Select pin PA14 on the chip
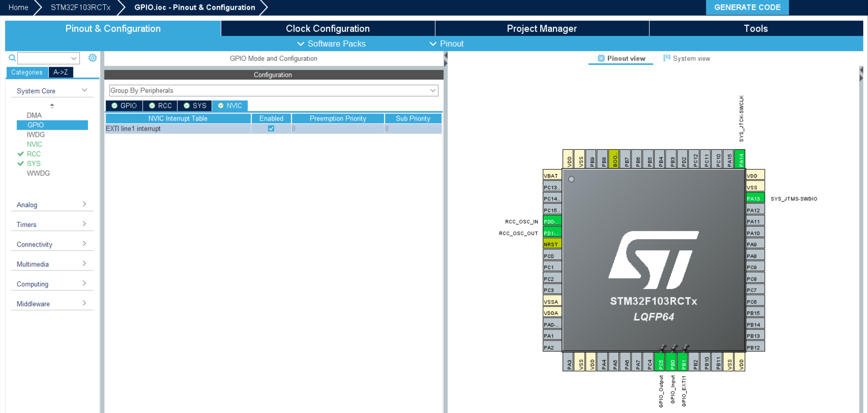Image resolution: width=868 pixels, height=413 pixels. tap(739, 159)
